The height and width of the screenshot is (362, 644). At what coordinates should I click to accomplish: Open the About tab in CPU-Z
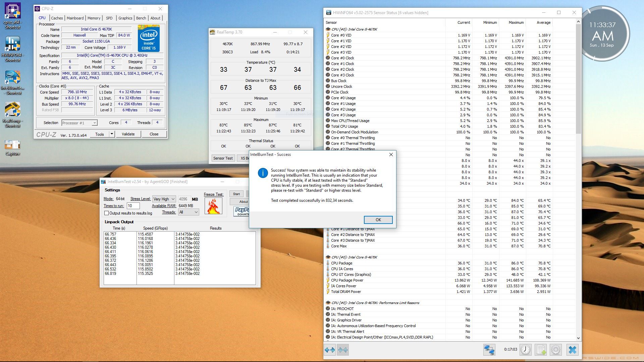pos(155,18)
